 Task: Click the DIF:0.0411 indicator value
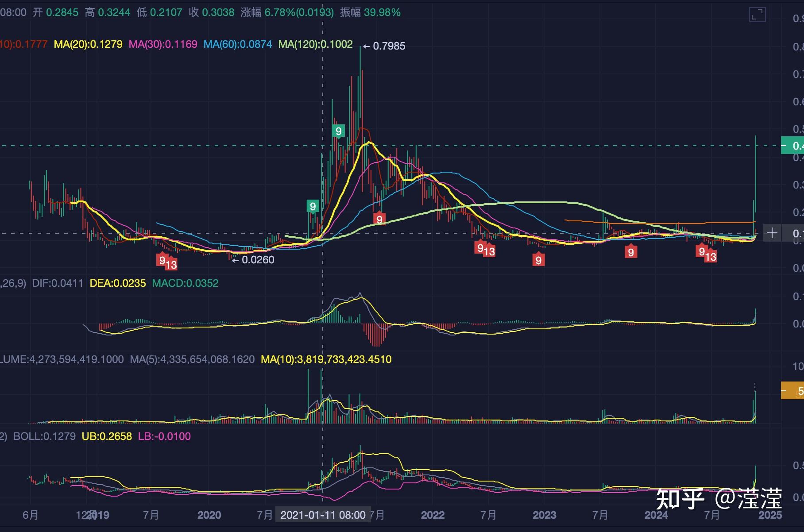[58, 283]
